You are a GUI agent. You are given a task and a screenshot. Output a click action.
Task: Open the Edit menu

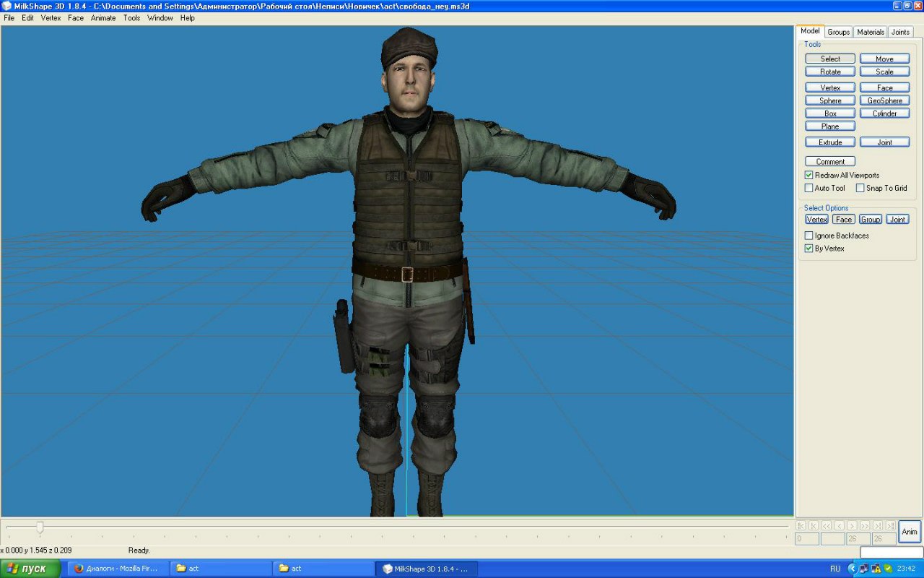(27, 18)
